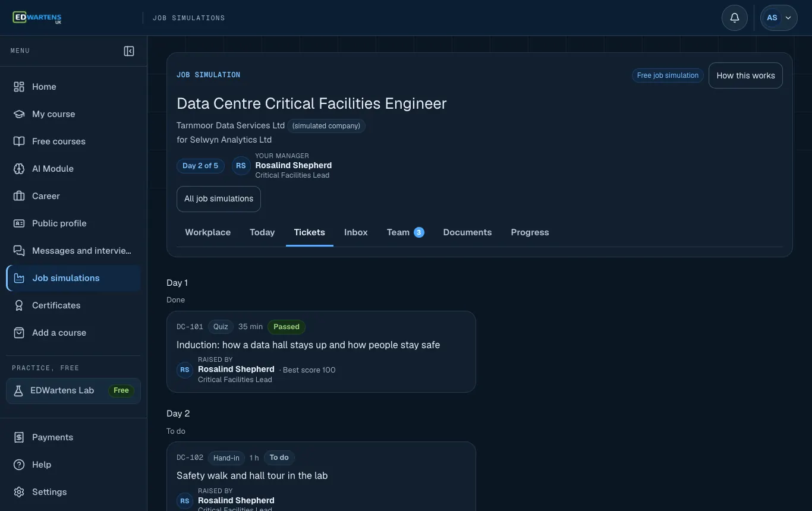This screenshot has height=511, width=812.
Task: Expand the AS account dropdown
Action: (779, 18)
